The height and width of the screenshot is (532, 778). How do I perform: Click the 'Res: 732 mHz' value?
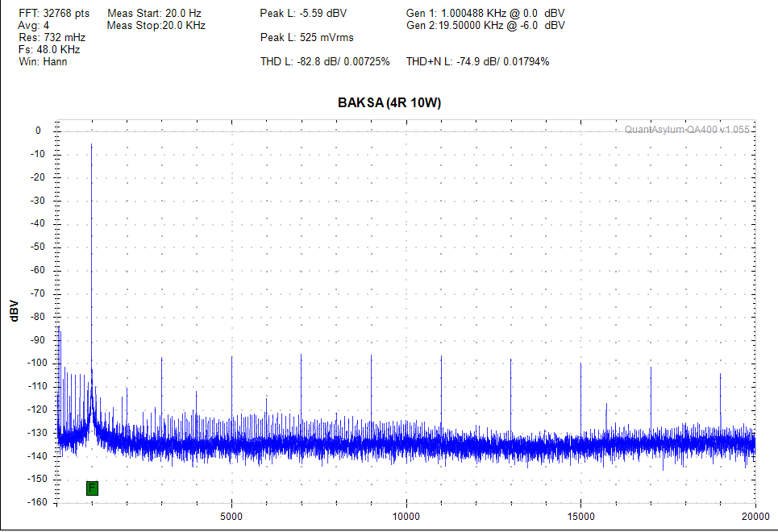[52, 38]
